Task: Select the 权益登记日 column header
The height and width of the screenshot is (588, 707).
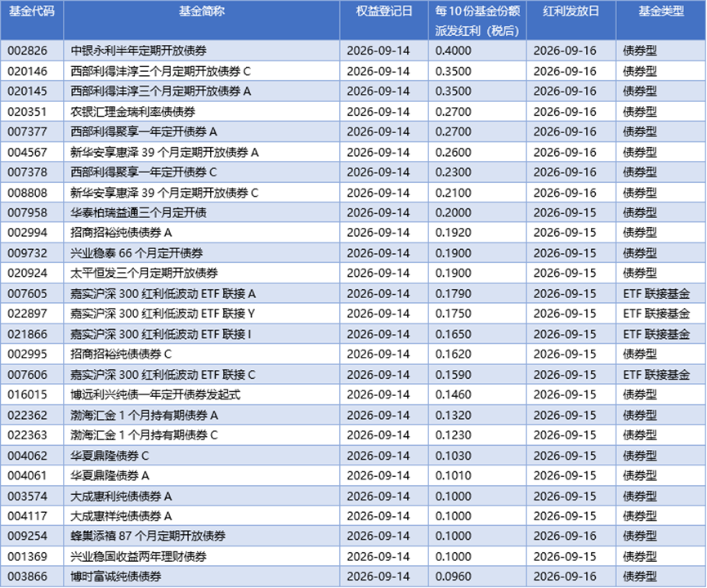Action: (383, 11)
